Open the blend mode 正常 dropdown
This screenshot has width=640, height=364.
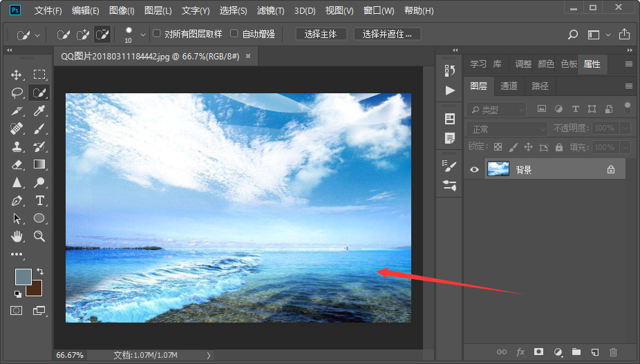point(507,129)
